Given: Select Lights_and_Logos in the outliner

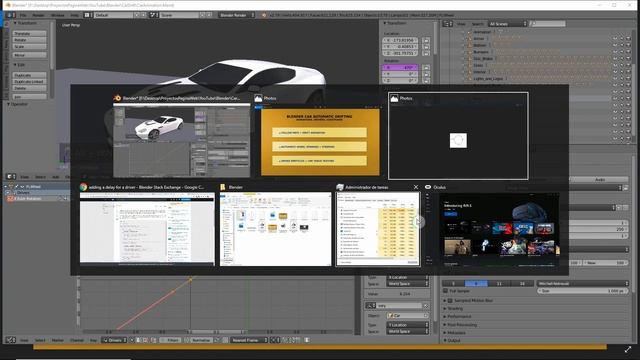Looking at the screenshot, I should tap(487, 78).
